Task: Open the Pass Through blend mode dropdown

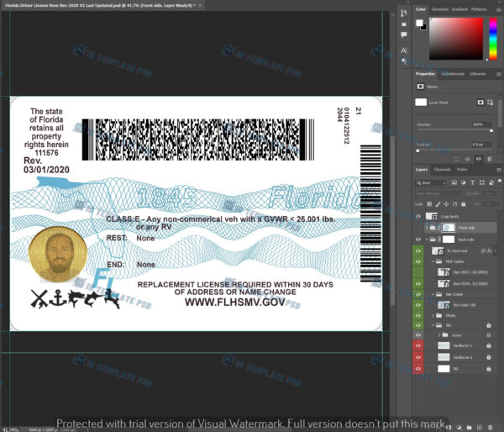Action: (438, 193)
